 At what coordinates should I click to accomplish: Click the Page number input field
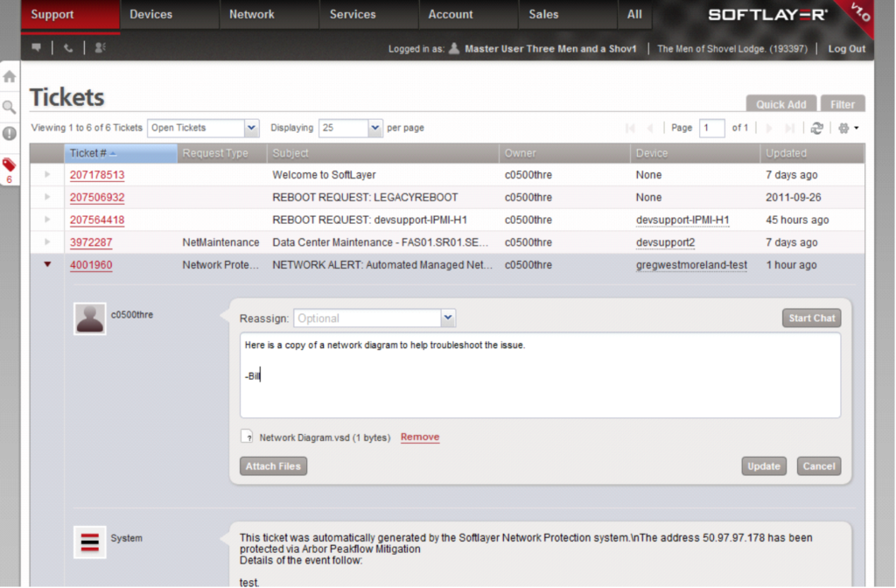pyautogui.click(x=712, y=128)
